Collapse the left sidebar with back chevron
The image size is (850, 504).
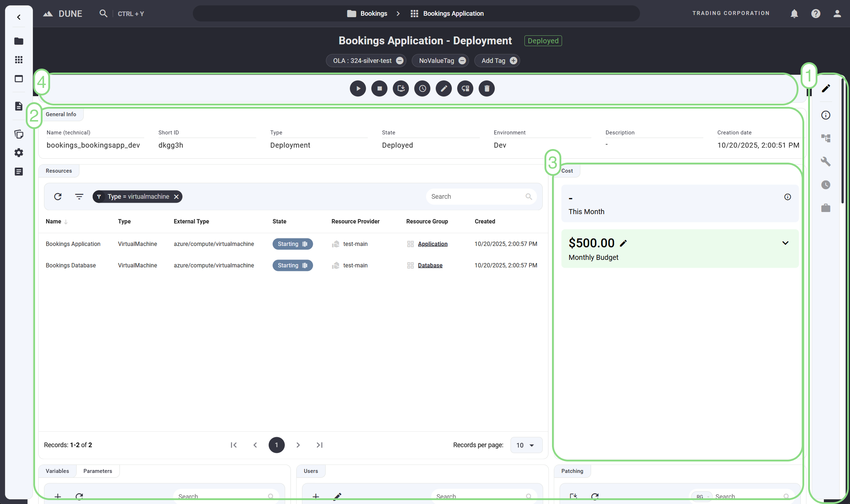coord(19,17)
